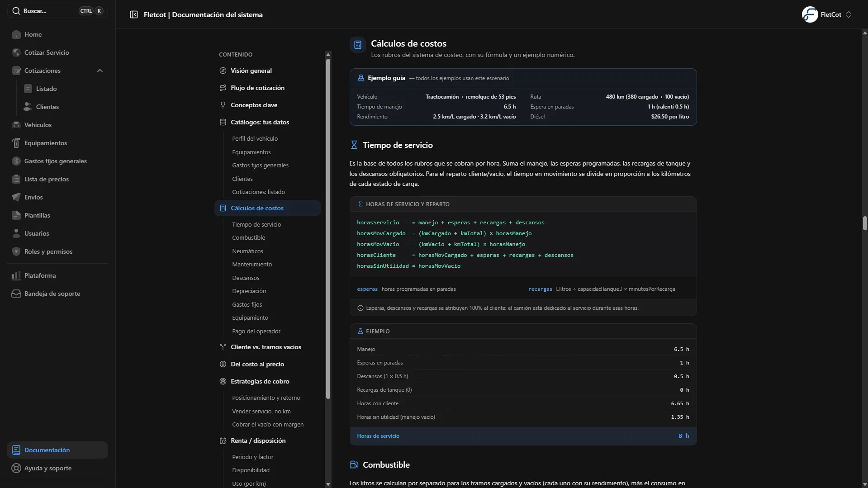Open Equipamientos under Catálogos
The height and width of the screenshot is (488, 868).
coord(251,152)
